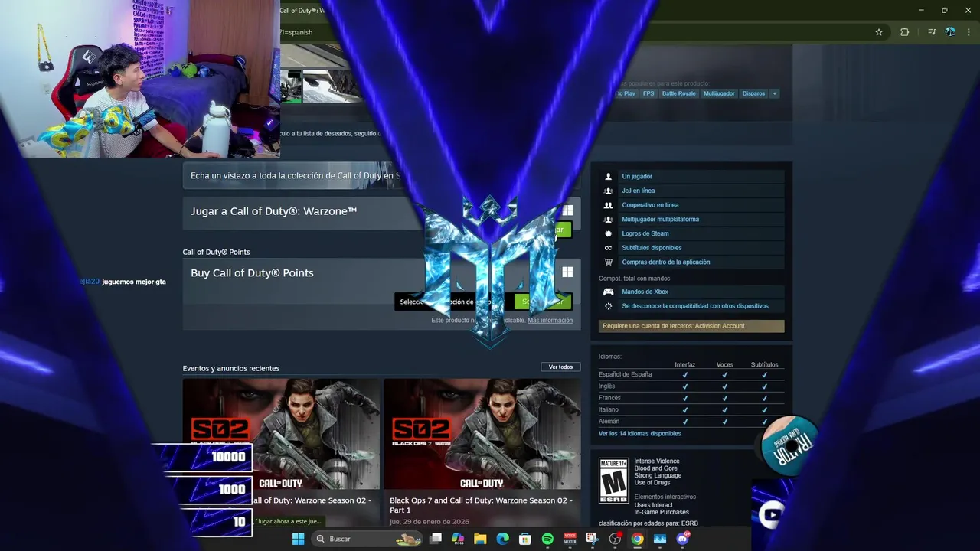Click 'Se desconoce la compatibilidad con otros dispositivos'
This screenshot has width=980, height=551.
pyautogui.click(x=695, y=306)
